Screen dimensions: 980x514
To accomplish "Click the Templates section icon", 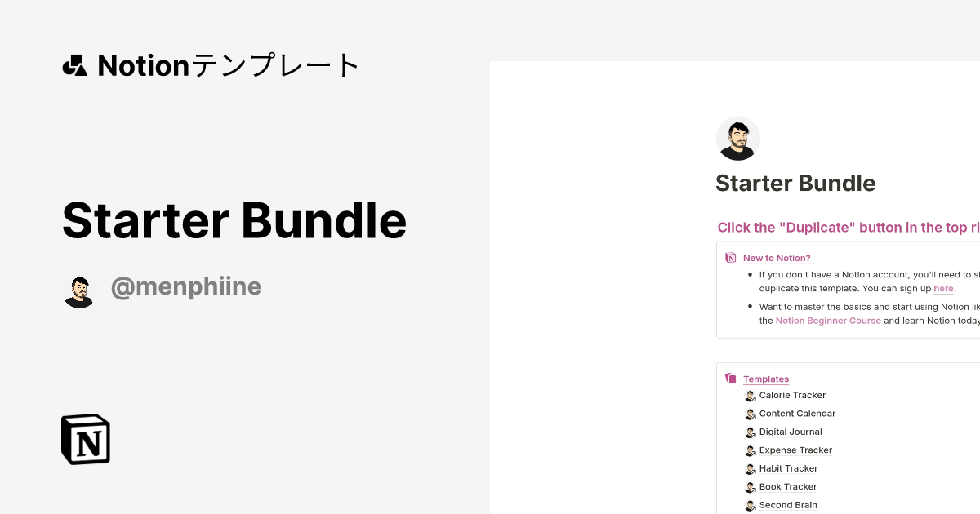I will [731, 379].
